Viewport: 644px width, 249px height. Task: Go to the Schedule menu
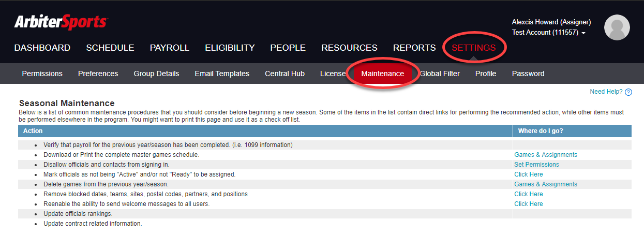click(110, 48)
